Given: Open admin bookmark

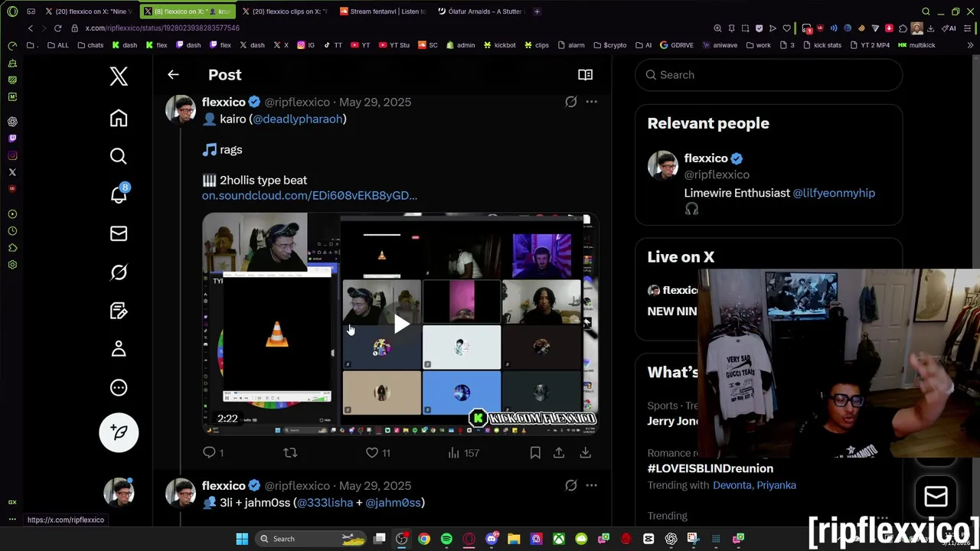Looking at the screenshot, I should click(460, 45).
